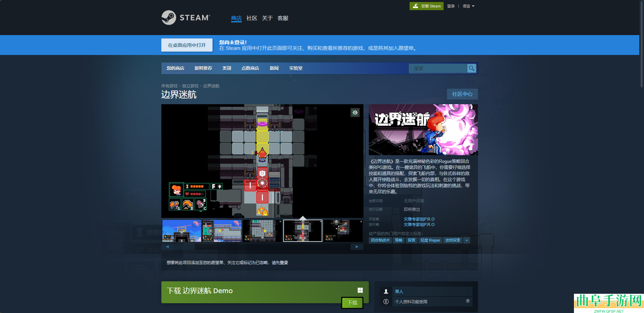The height and width of the screenshot is (313, 644).
Task: Open the 新鲜推荐 tab
Action: tap(203, 68)
